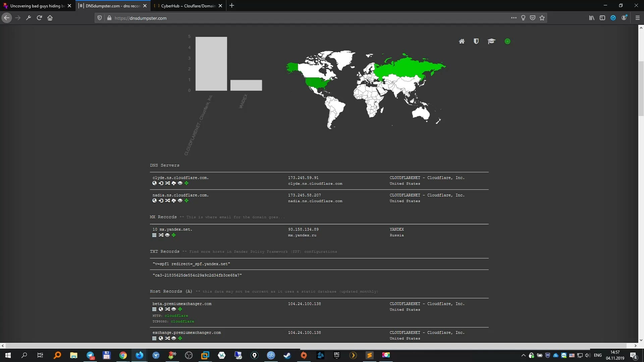Toggle eye icon under clyde.ns.cloudflare.com
The image size is (644, 362).
pyautogui.click(x=180, y=183)
